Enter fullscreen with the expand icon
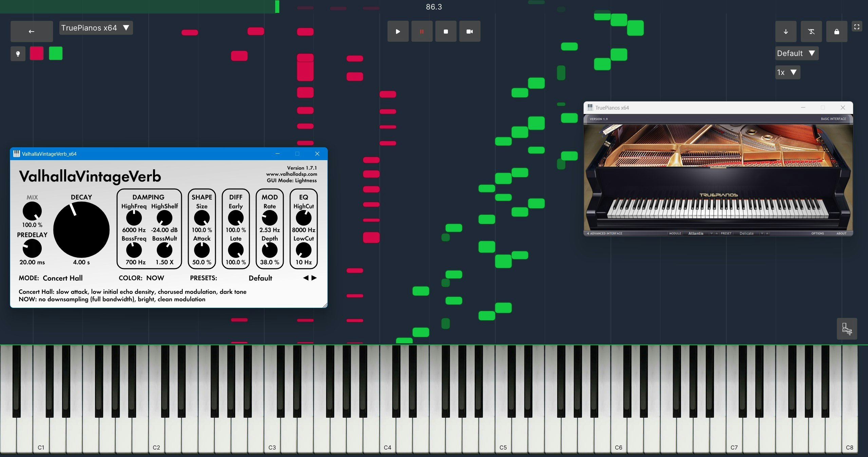This screenshot has width=868, height=457. pyautogui.click(x=857, y=27)
